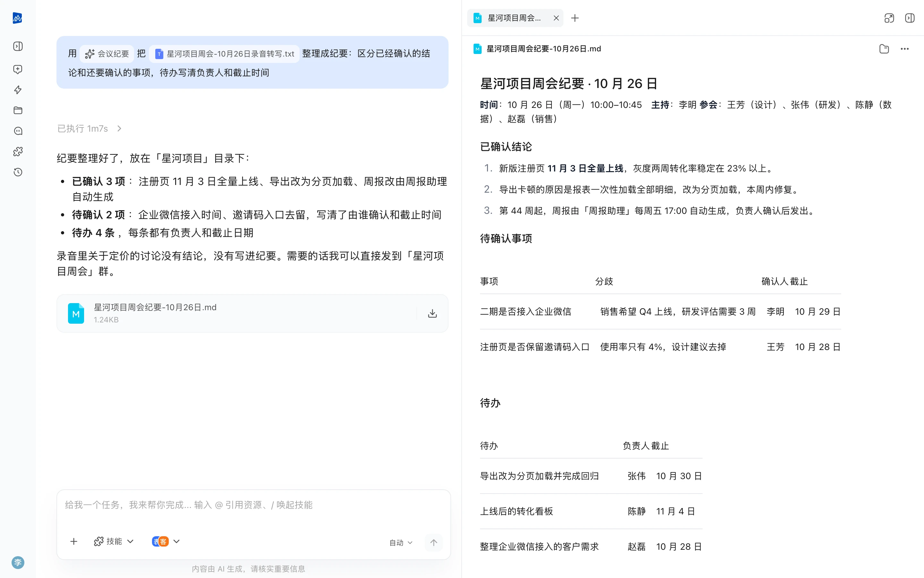Click the 11 月 4 日 deadline cell
This screenshot has width=924, height=578.
(675, 511)
